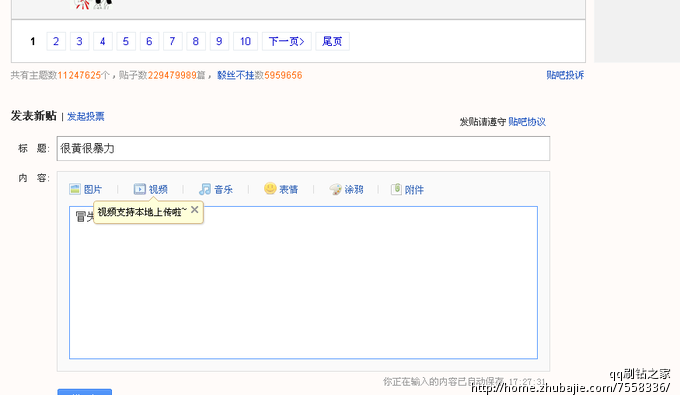Screen dimensions: 680x395
Task: Open the 毅丝不挂 members link
Action: 235,75
